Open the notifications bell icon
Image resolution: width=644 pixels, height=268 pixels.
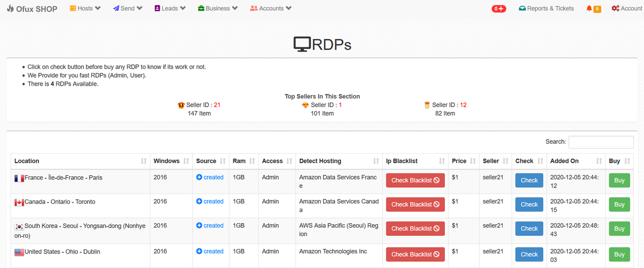coord(589,9)
